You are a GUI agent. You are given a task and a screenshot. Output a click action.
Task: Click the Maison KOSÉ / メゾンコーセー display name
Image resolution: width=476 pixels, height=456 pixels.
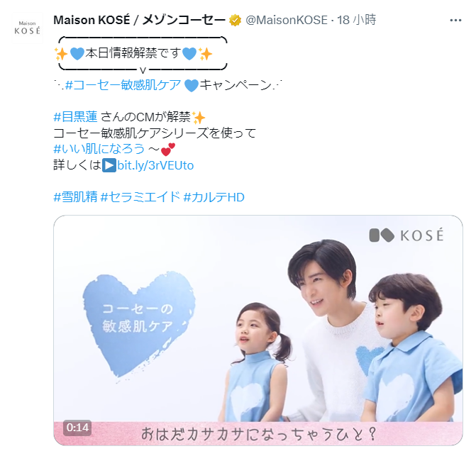coord(139,20)
